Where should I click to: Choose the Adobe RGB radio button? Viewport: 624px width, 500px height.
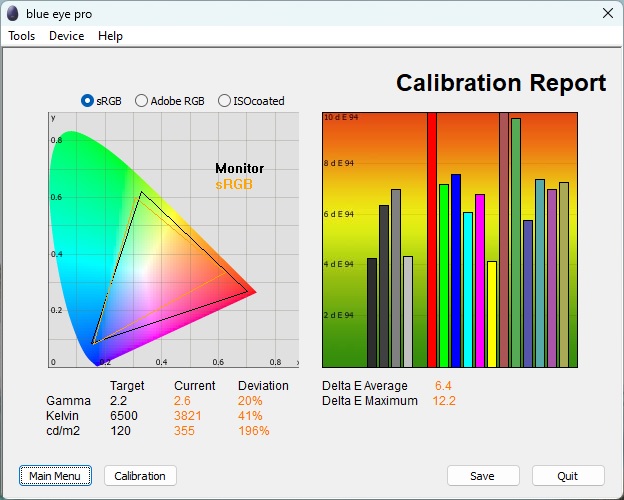[141, 101]
